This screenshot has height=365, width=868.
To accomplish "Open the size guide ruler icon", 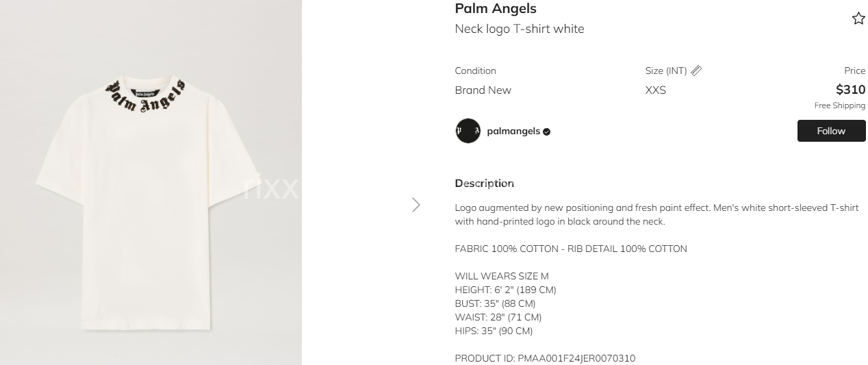I will click(x=696, y=71).
